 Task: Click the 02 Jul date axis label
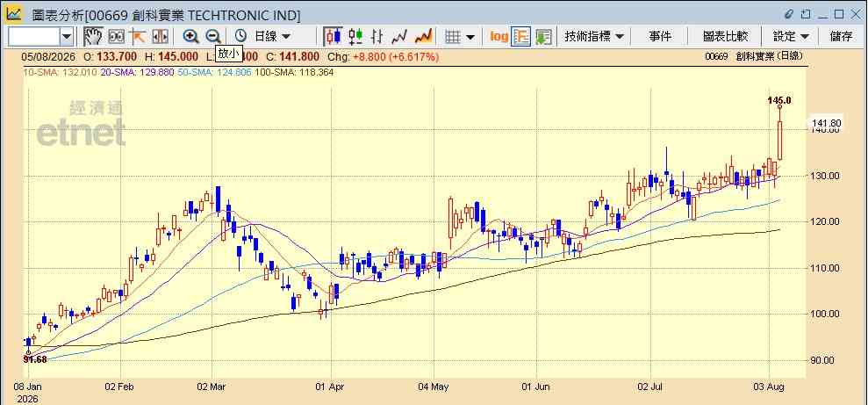pos(650,387)
